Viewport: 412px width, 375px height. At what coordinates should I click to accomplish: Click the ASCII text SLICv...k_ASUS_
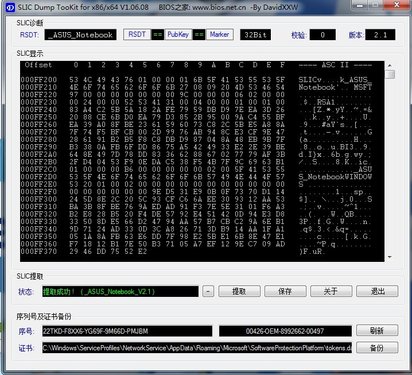pos(335,80)
